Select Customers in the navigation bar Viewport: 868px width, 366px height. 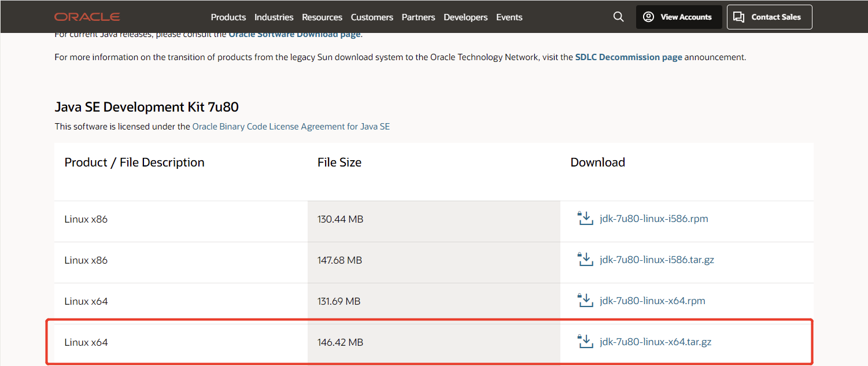(x=372, y=17)
